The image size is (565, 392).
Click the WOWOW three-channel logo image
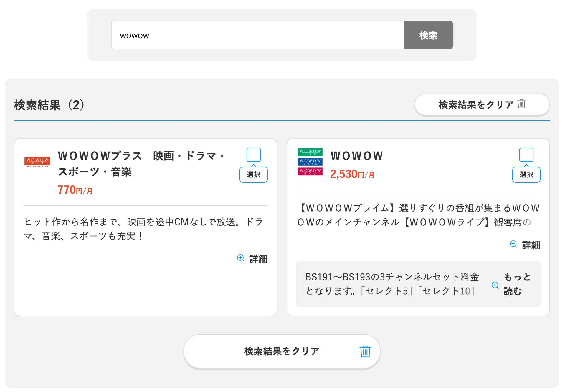(310, 162)
